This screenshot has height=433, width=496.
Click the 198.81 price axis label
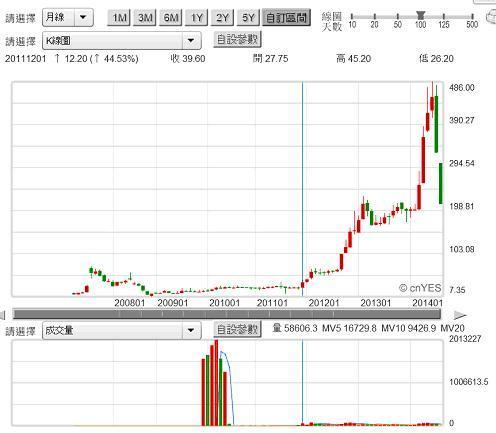[x=461, y=206]
